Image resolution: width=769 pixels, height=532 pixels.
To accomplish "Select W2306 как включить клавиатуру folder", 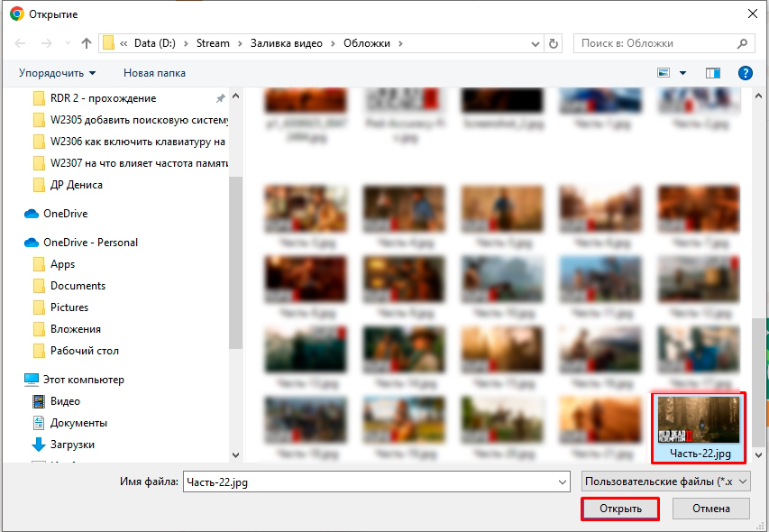I will point(138,142).
